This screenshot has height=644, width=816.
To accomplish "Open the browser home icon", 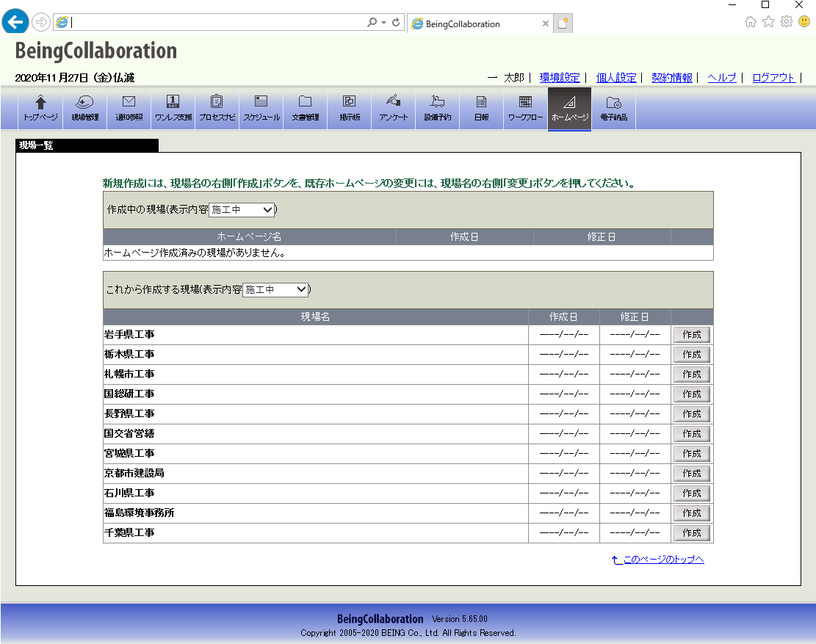I will coord(751,21).
